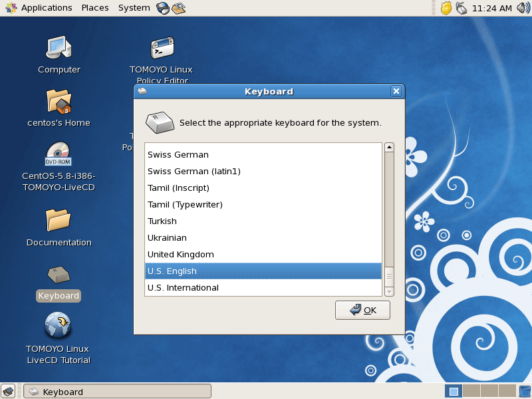Click Keyboard window button in taskbar
The image size is (532, 399).
(118, 392)
